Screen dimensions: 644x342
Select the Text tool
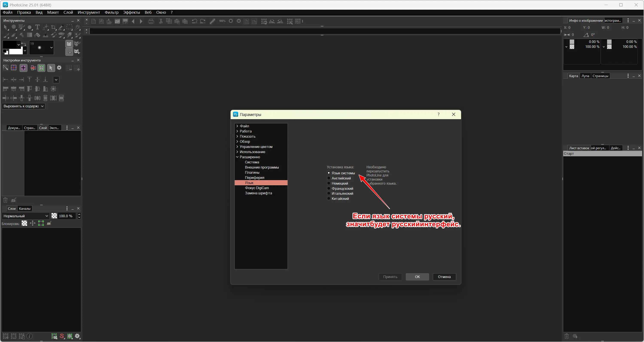click(38, 27)
